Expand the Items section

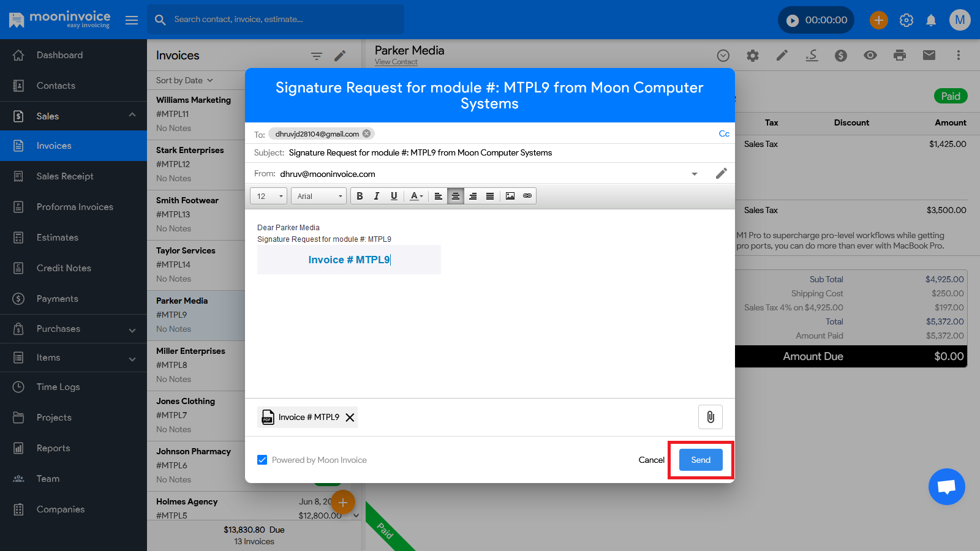[73, 358]
